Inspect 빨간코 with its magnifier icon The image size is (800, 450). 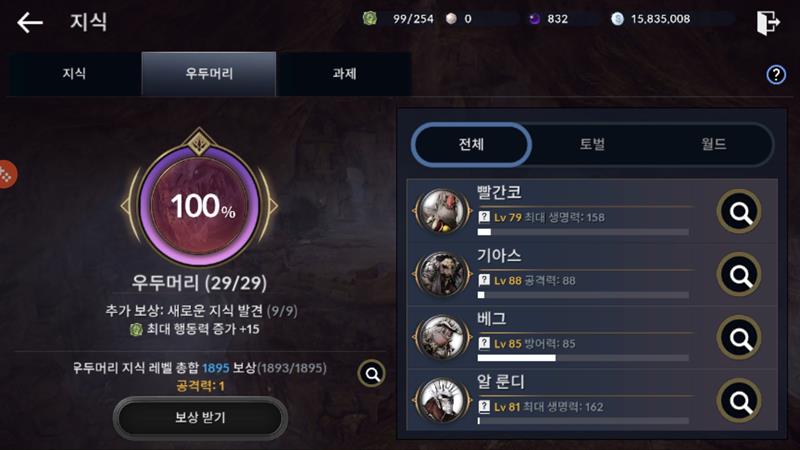[739, 212]
